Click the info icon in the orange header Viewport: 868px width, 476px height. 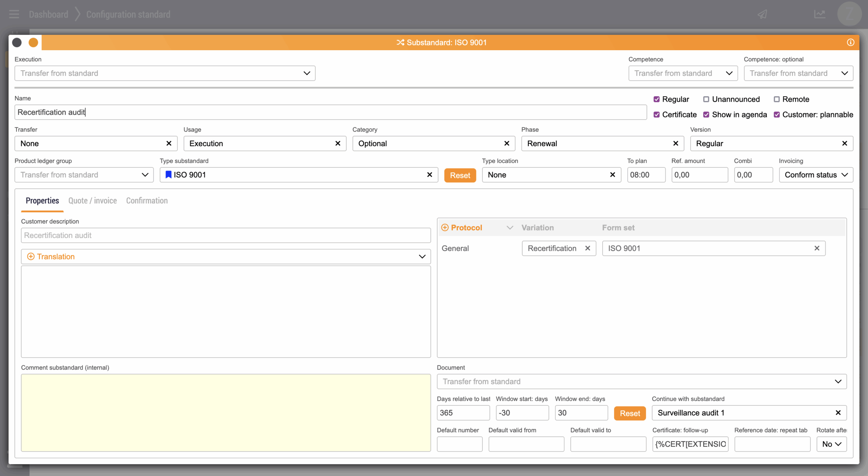(850, 42)
